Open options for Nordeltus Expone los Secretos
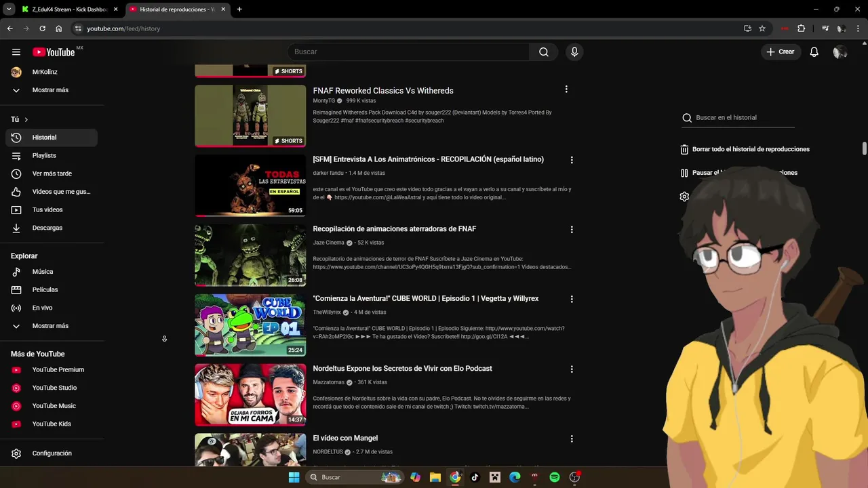The height and width of the screenshot is (488, 868). tap(572, 369)
